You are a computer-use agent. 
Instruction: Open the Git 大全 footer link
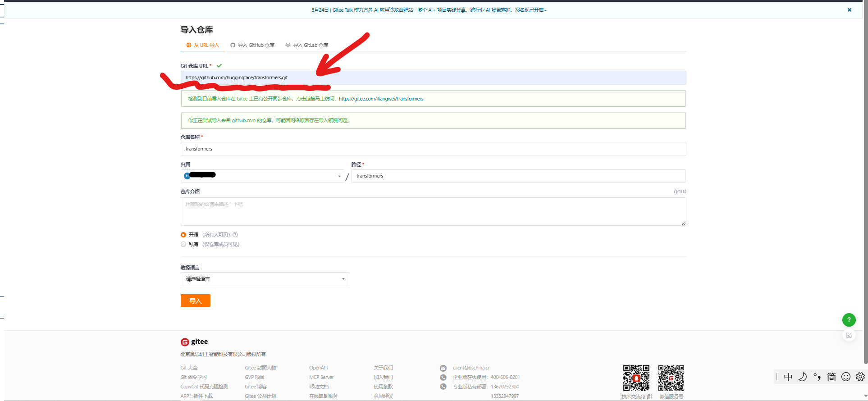point(189,368)
